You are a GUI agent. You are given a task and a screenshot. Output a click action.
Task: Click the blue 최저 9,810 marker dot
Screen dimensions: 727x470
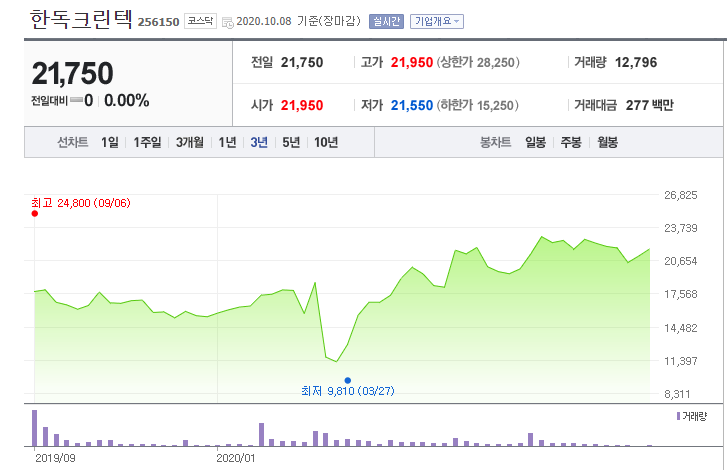click(348, 381)
